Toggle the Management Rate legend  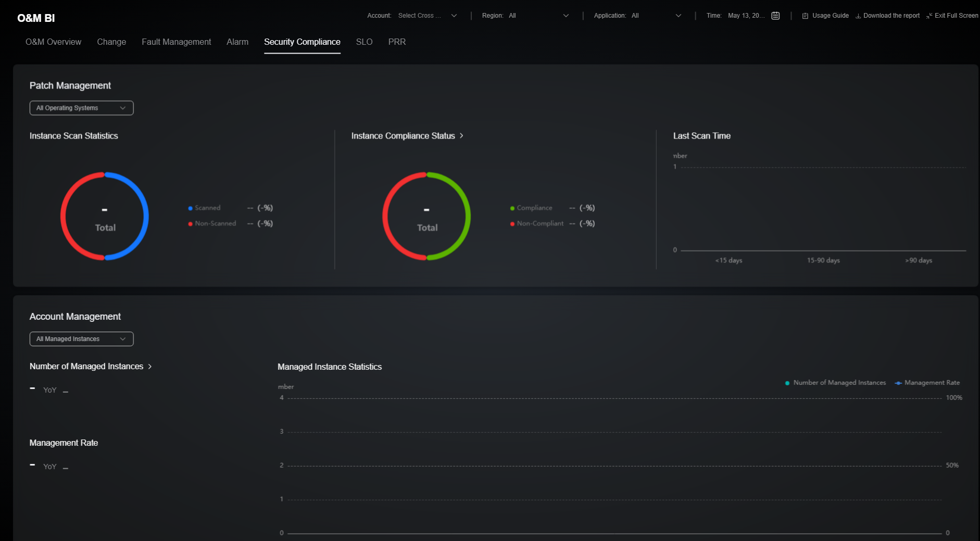(927, 383)
